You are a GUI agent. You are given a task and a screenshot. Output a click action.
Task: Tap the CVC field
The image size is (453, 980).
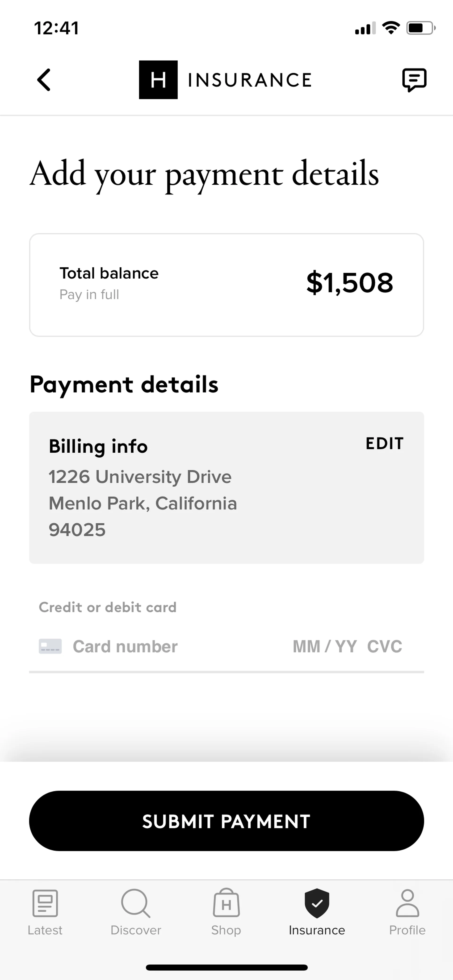coord(385,646)
